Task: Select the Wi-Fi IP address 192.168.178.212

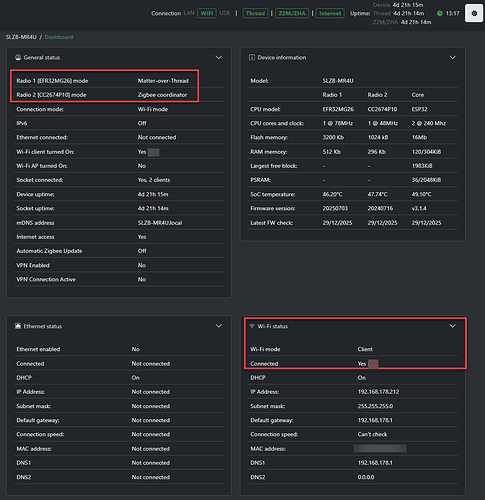Action: [x=378, y=392]
